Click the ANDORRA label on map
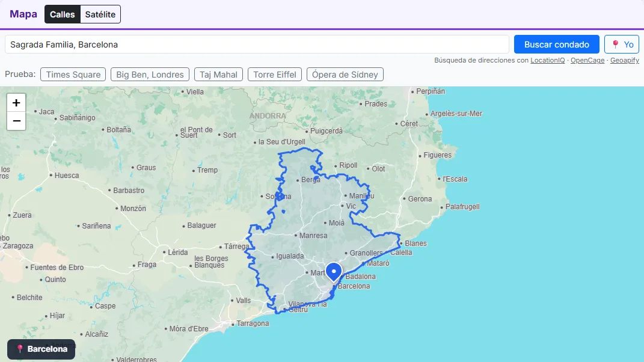This screenshot has height=362, width=644. (268, 116)
